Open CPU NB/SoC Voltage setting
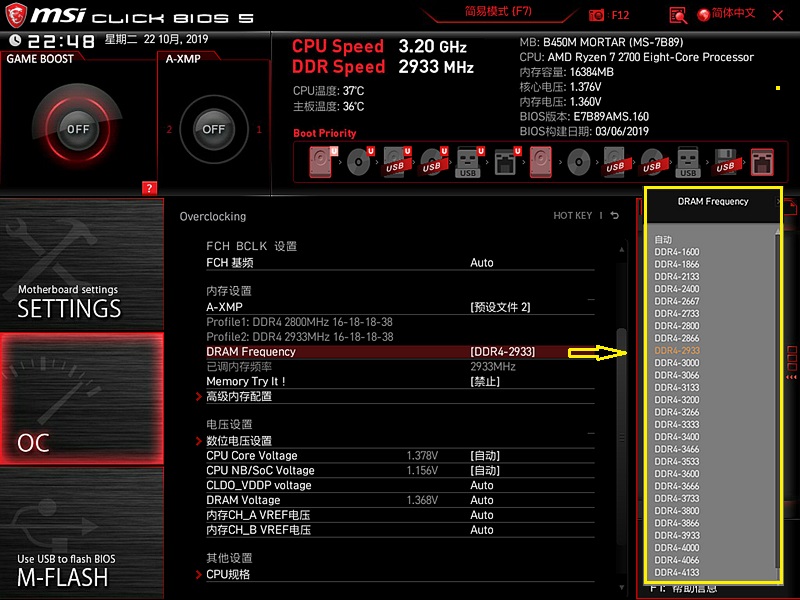The width and height of the screenshot is (800, 600). tap(400, 470)
